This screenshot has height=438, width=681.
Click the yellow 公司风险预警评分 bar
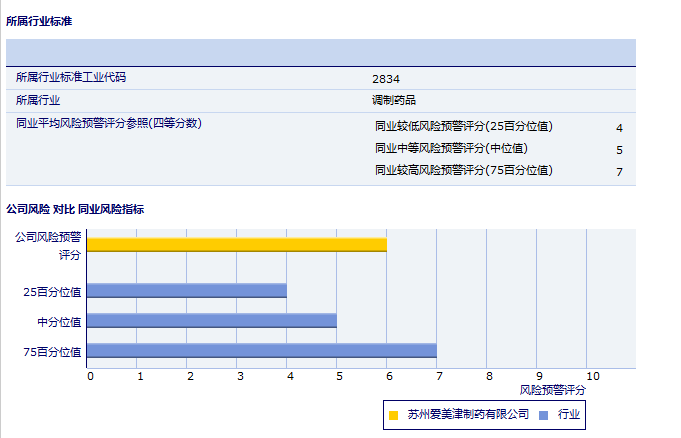pyautogui.click(x=236, y=244)
